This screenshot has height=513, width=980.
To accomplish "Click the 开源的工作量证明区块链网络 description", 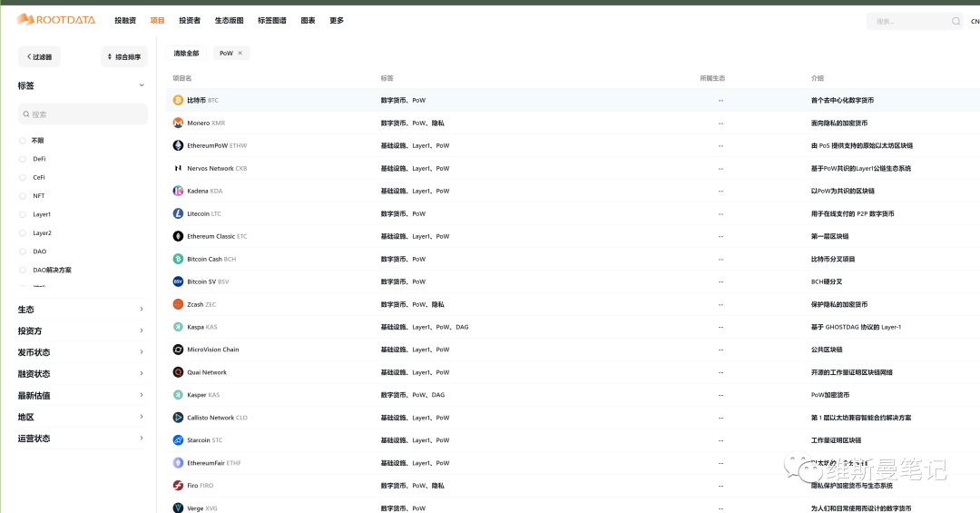I will coord(851,372).
